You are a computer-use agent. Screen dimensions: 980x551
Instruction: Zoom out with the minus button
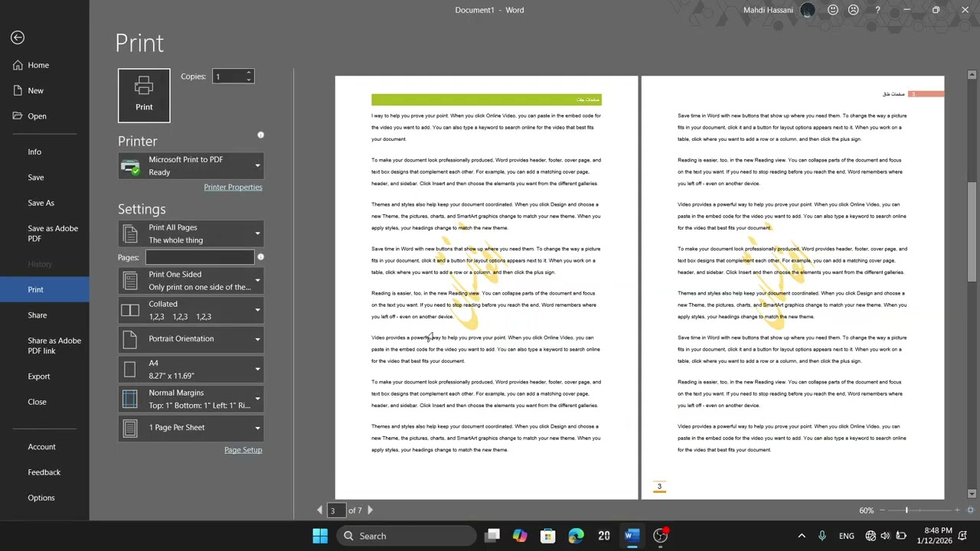point(881,510)
